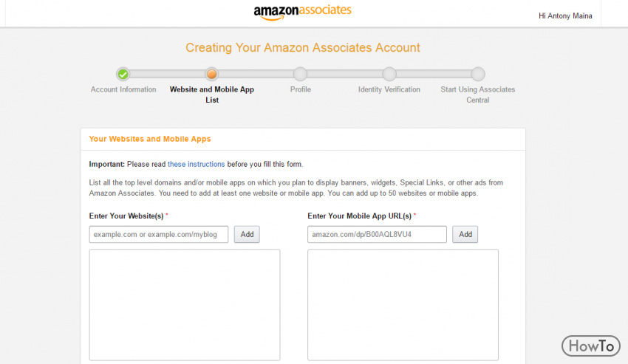Click the 'Creating Your Amazon Associates Account' title
The width and height of the screenshot is (628, 364).
(x=303, y=48)
